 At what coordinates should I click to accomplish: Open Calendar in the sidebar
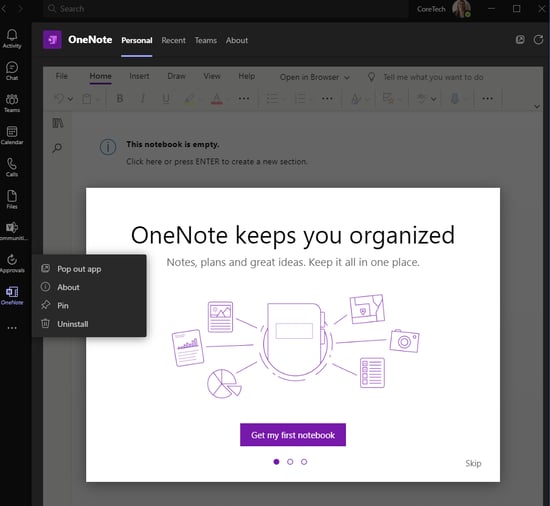coord(12,135)
